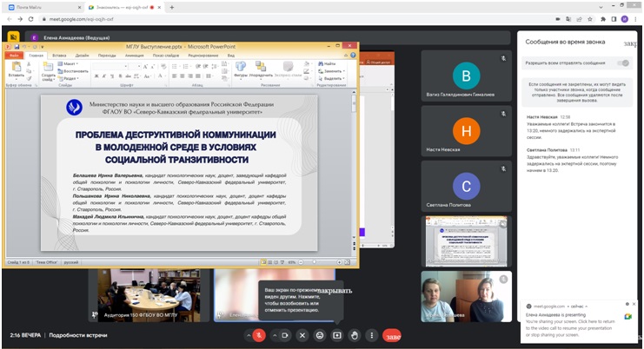This screenshot has height=349, width=644.
Task: Switch to the Вставка ribbon tab
Action: (59, 56)
